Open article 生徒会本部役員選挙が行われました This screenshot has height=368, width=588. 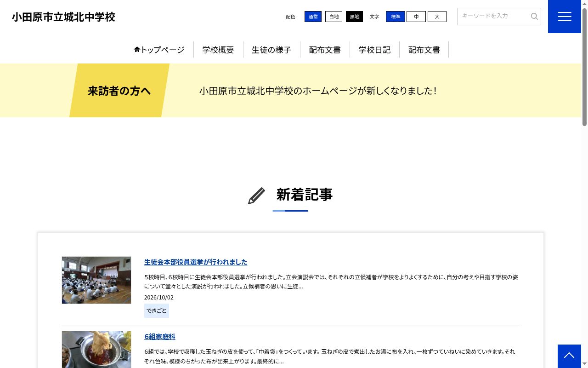(196, 262)
